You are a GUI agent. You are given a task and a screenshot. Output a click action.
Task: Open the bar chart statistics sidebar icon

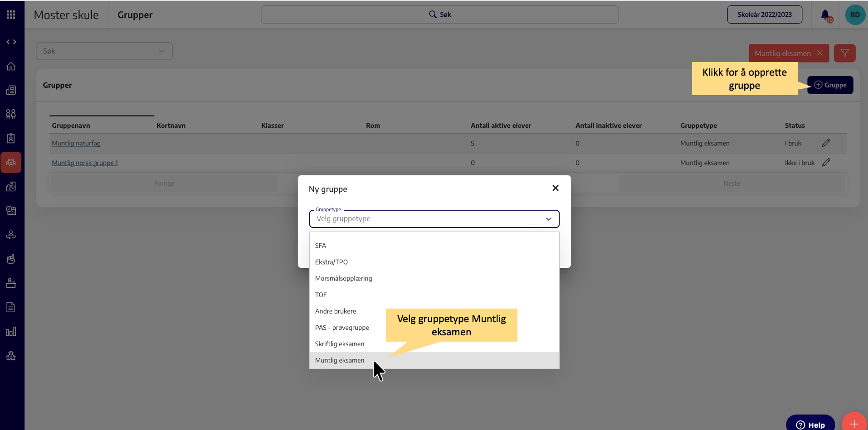pos(11,331)
